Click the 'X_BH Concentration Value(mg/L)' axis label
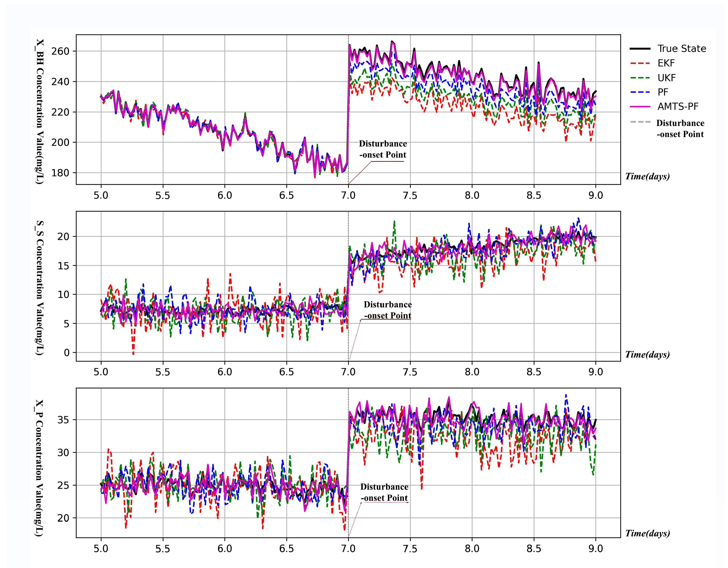 (40, 111)
